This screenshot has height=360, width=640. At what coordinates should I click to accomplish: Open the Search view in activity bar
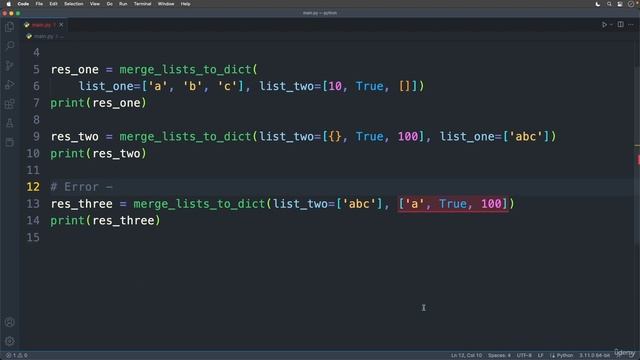coord(10,45)
